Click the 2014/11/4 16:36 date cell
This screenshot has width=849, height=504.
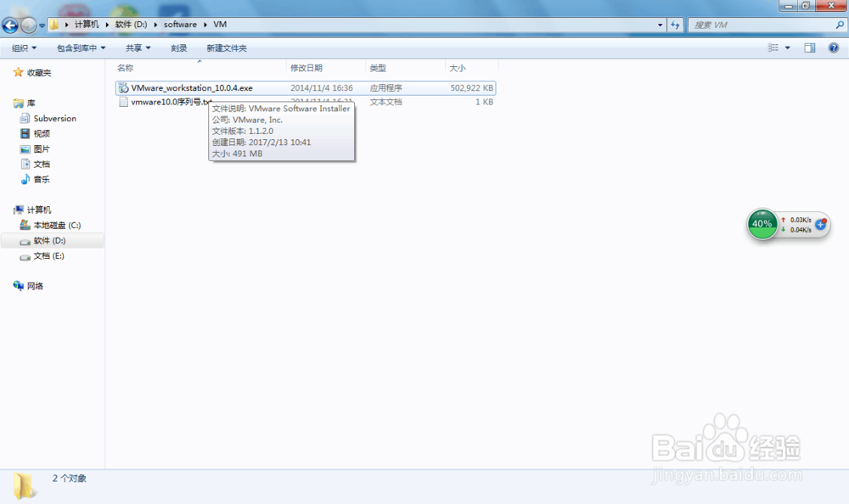(x=322, y=87)
